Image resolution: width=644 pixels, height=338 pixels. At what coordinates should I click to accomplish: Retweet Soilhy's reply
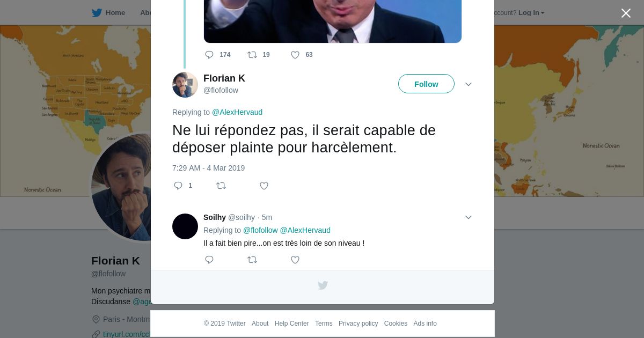pyautogui.click(x=252, y=260)
